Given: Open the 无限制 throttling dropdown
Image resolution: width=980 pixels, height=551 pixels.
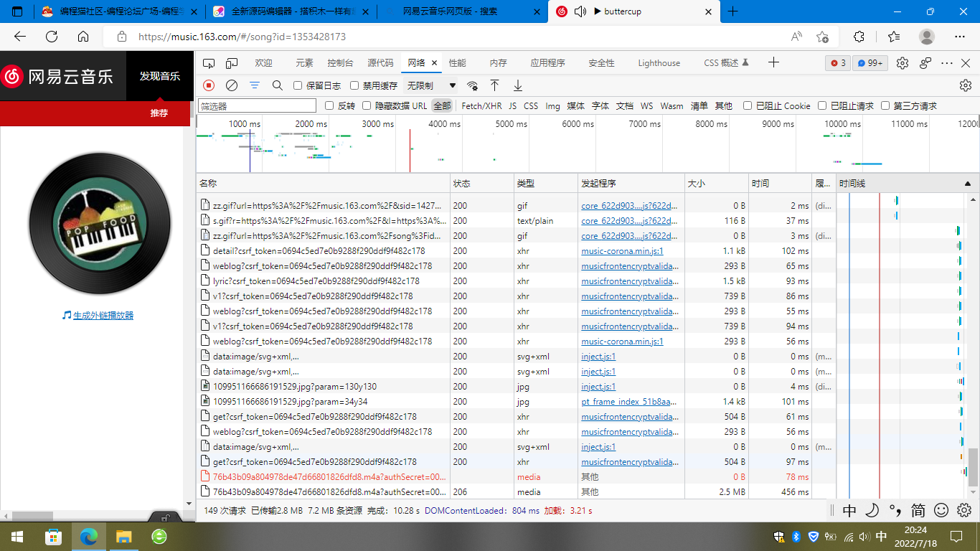Looking at the screenshot, I should pos(431,85).
